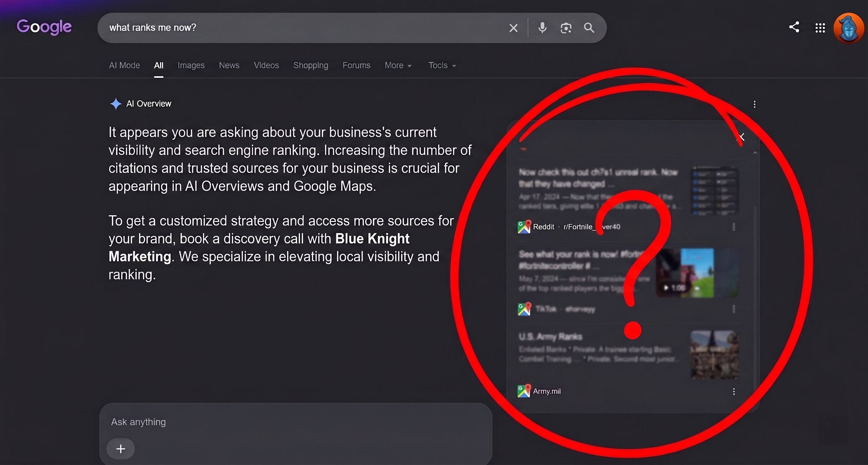Image resolution: width=868 pixels, height=465 pixels.
Task: Select the All results tab
Action: tap(159, 66)
